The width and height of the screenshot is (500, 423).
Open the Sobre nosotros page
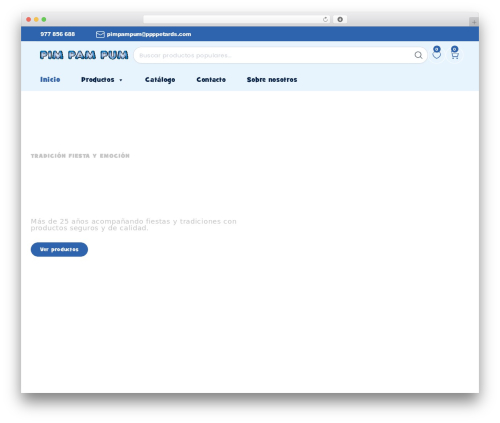272,79
